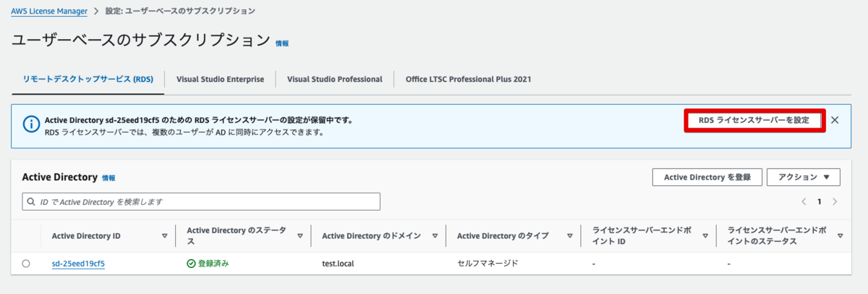Sort by the ライセンスサーバーエンドポイントのステータス column arrow

pos(840,235)
